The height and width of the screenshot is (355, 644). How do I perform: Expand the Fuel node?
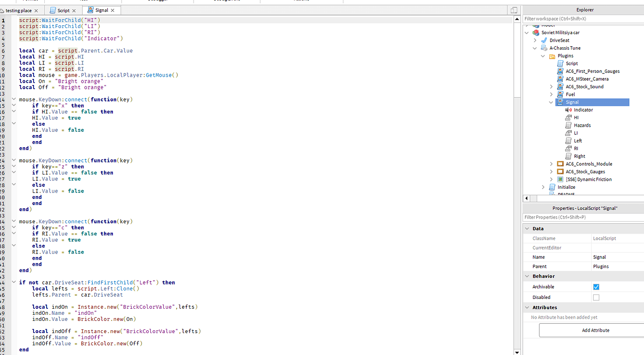click(551, 94)
